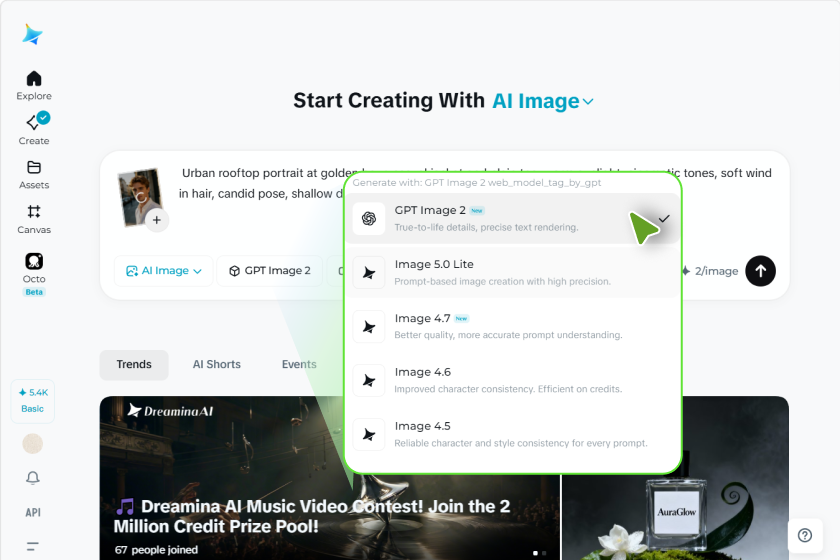
Task: Click 'Better quality, more accurate prompt understanding.' description
Action: tap(508, 335)
